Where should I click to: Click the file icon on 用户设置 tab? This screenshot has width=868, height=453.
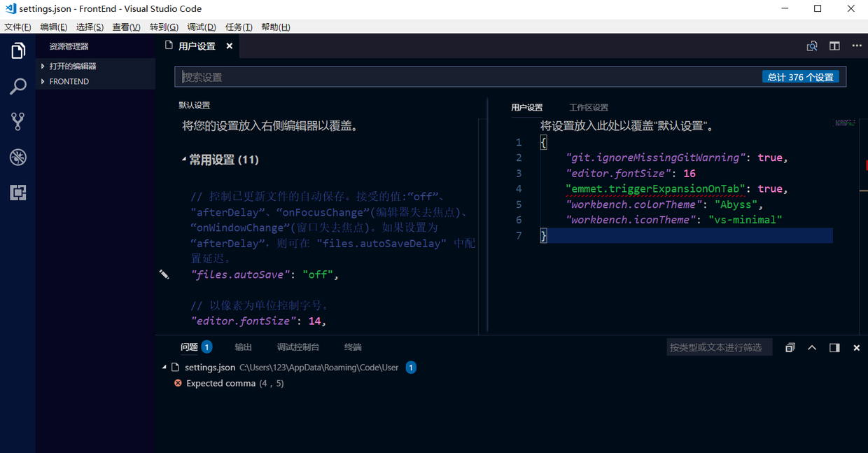click(x=168, y=46)
